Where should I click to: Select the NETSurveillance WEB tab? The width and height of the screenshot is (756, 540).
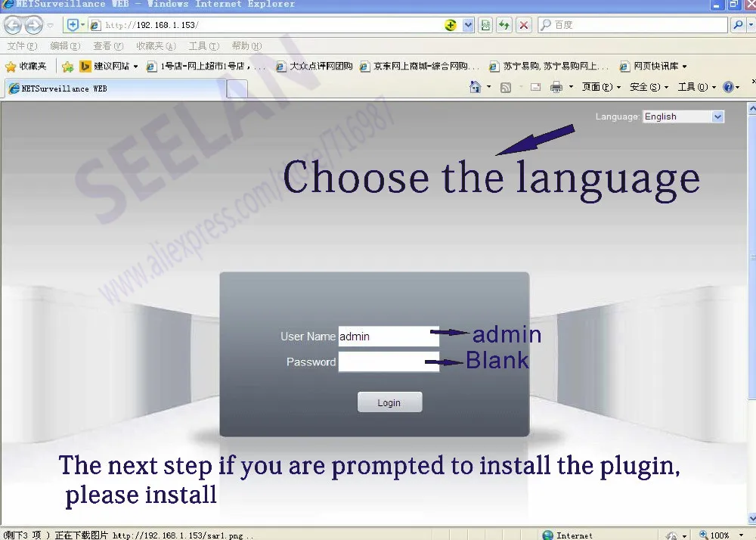[115, 88]
